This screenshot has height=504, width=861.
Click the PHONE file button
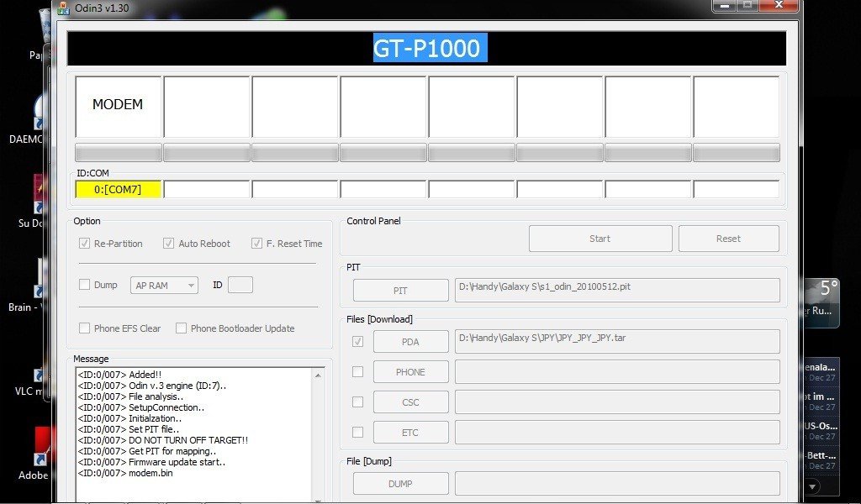(x=410, y=372)
